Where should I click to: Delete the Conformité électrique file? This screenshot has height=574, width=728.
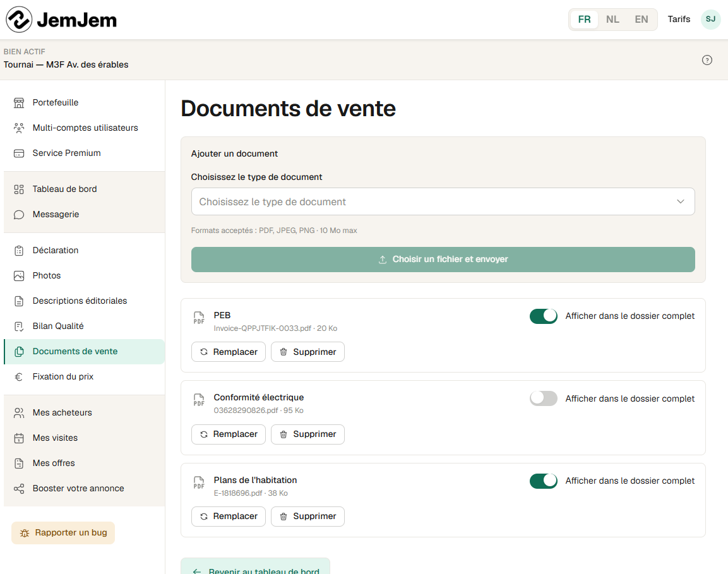click(x=307, y=434)
